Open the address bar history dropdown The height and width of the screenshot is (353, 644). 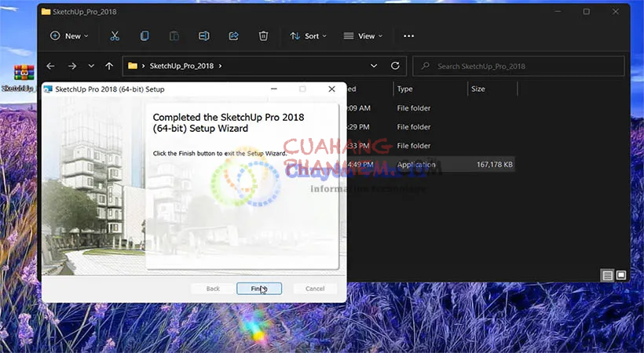point(374,66)
